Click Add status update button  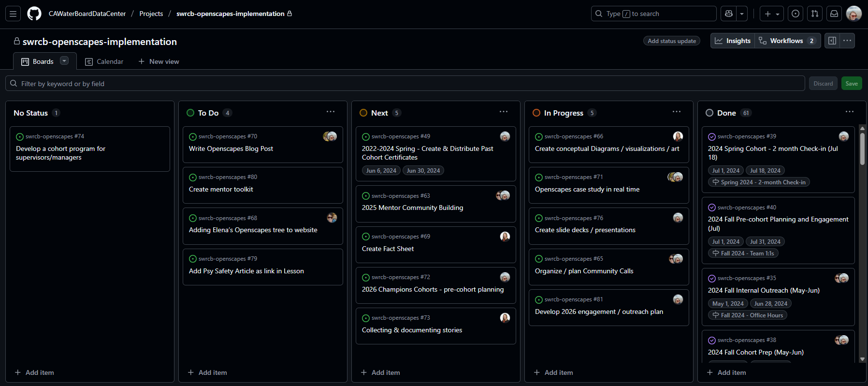tap(672, 41)
